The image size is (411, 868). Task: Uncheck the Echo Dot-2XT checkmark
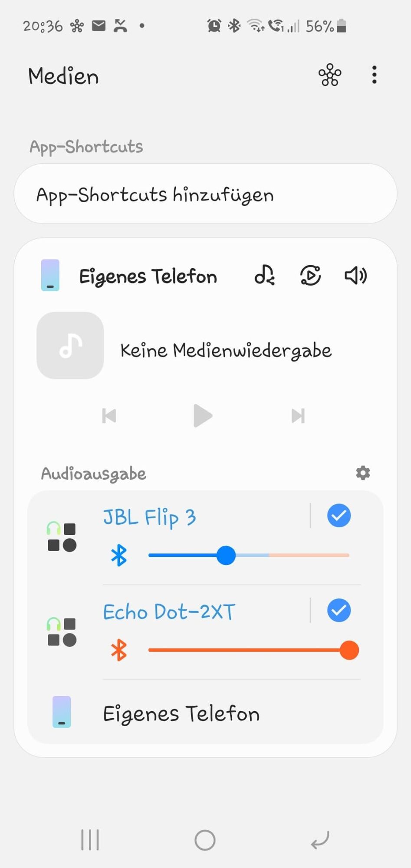(x=339, y=610)
